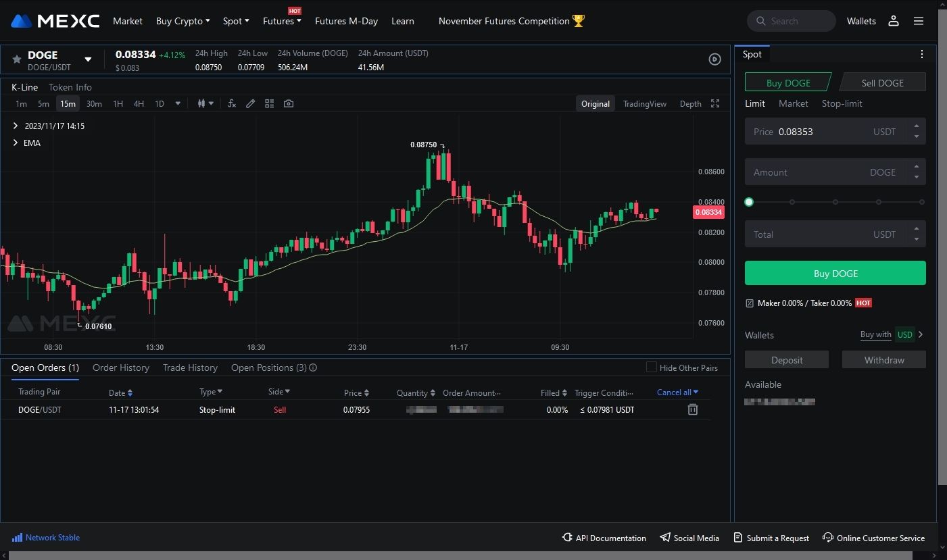The image size is (947, 560).
Task: Switch to Order History tab
Action: click(121, 367)
